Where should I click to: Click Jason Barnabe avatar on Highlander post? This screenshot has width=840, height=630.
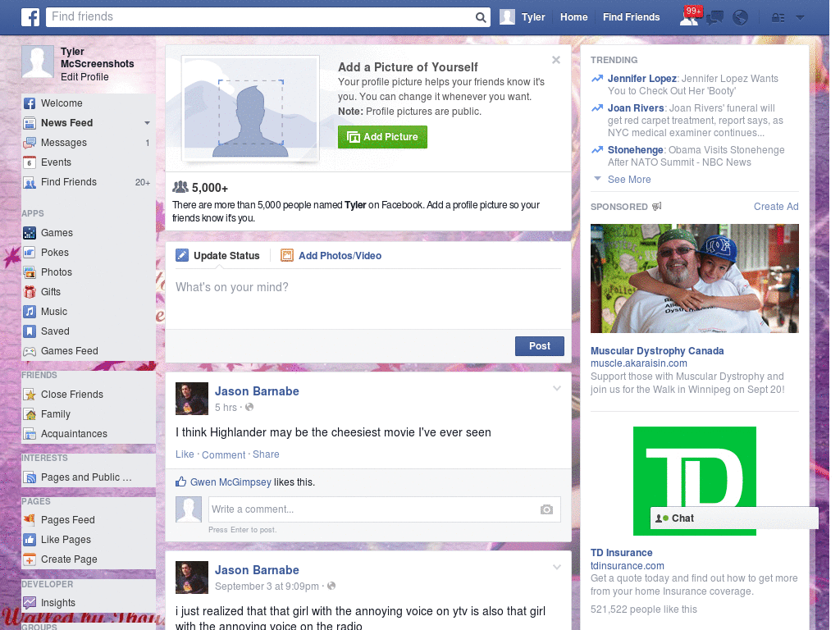click(192, 399)
